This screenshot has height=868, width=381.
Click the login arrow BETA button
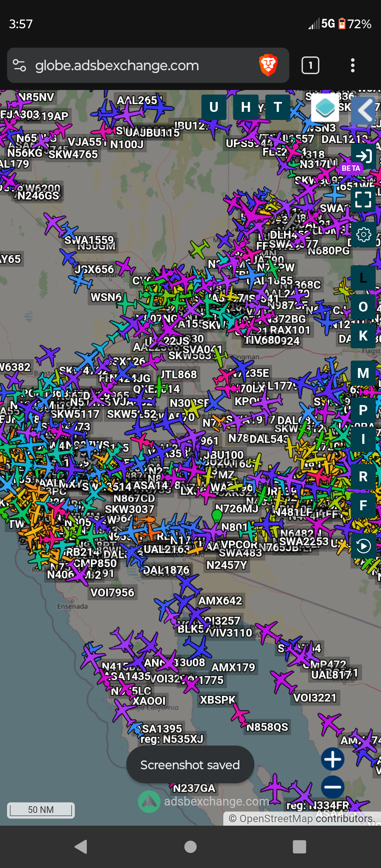(x=363, y=156)
